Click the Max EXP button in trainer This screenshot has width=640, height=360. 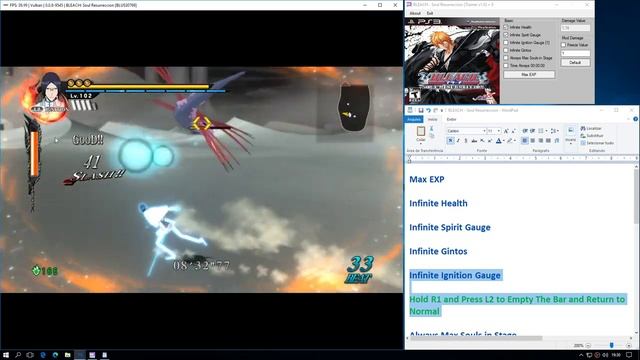(529, 75)
